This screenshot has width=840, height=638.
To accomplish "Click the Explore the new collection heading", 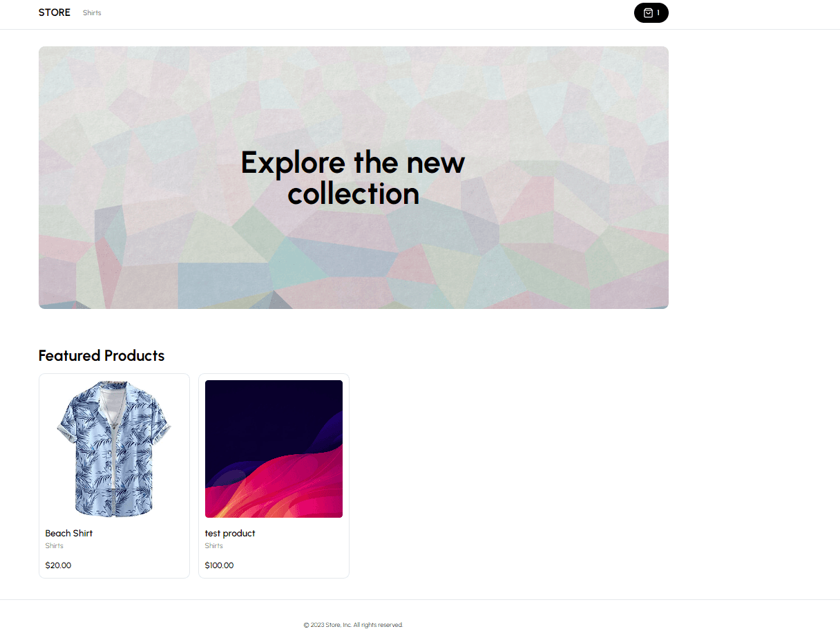I will 353,178.
